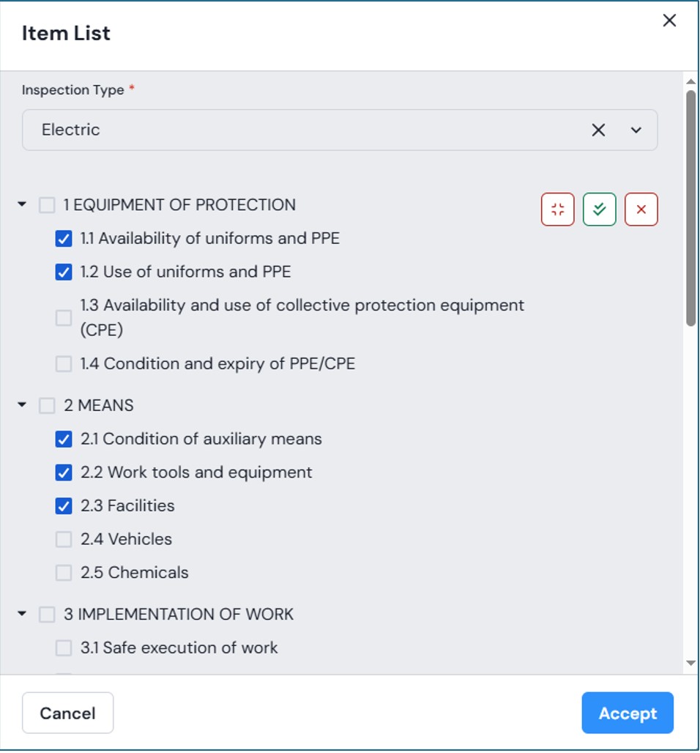The image size is (700, 753).
Task: Select the 2 MEANS group checkbox
Action: (x=47, y=406)
